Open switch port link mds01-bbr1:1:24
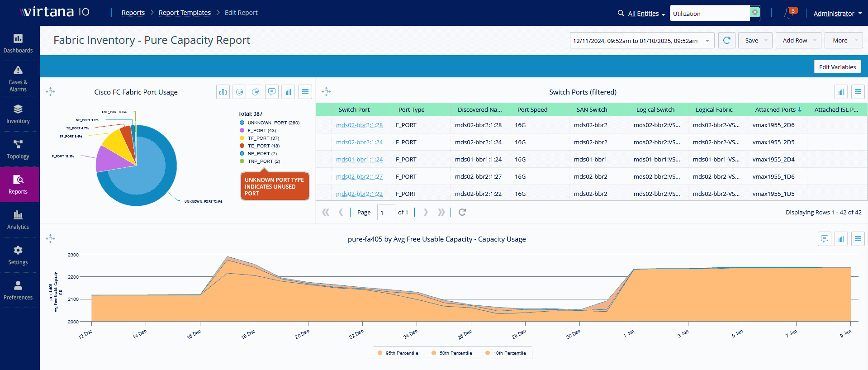 point(359,159)
